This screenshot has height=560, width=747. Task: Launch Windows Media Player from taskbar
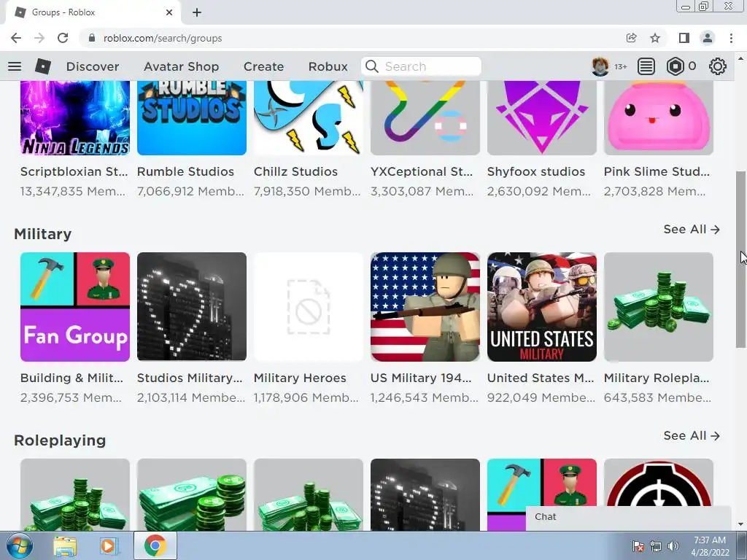[x=109, y=545]
